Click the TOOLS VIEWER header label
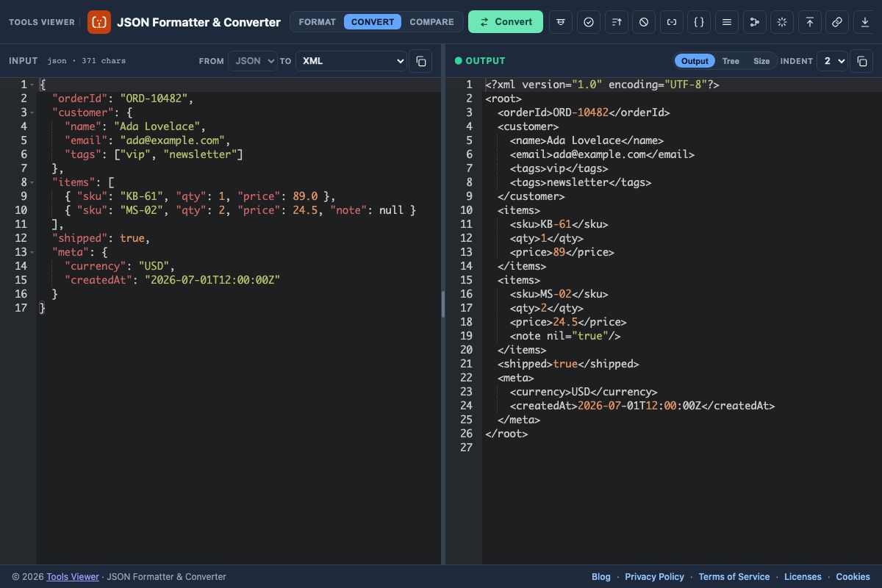This screenshot has width=882, height=588. 42,22
